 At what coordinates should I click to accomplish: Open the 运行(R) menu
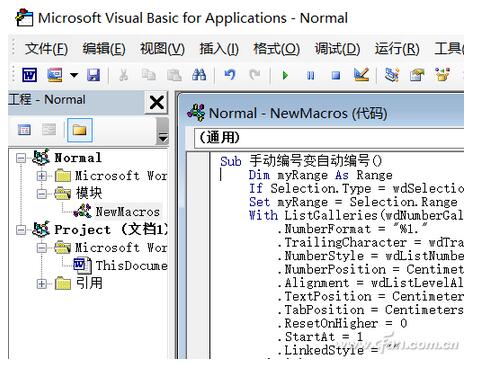point(397,49)
